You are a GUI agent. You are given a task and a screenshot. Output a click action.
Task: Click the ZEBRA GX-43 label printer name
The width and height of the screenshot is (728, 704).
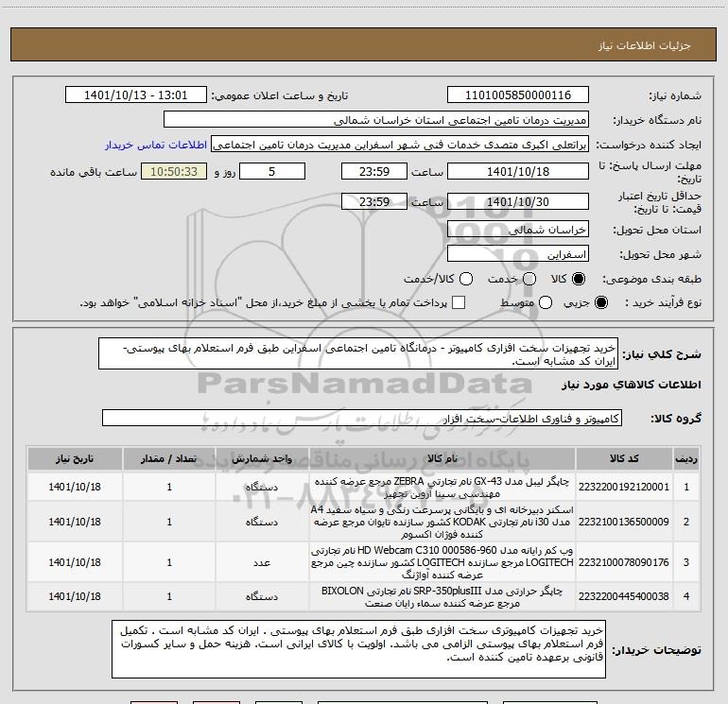click(442, 488)
